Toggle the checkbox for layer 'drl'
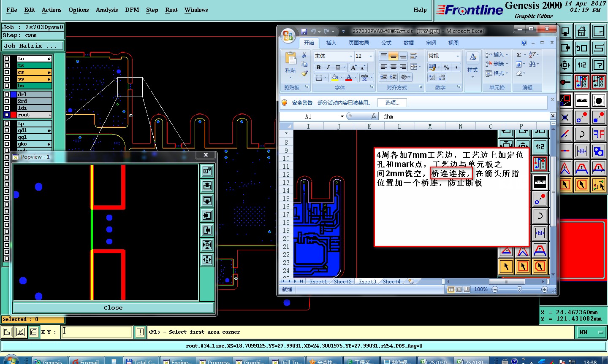The width and height of the screenshot is (608, 364). coord(7,94)
